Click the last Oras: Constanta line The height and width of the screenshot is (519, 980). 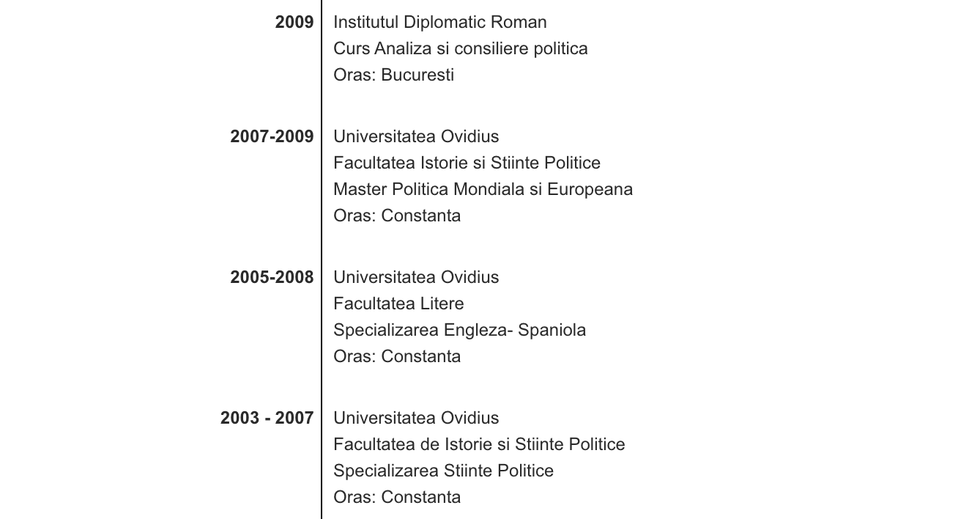pyautogui.click(x=397, y=497)
